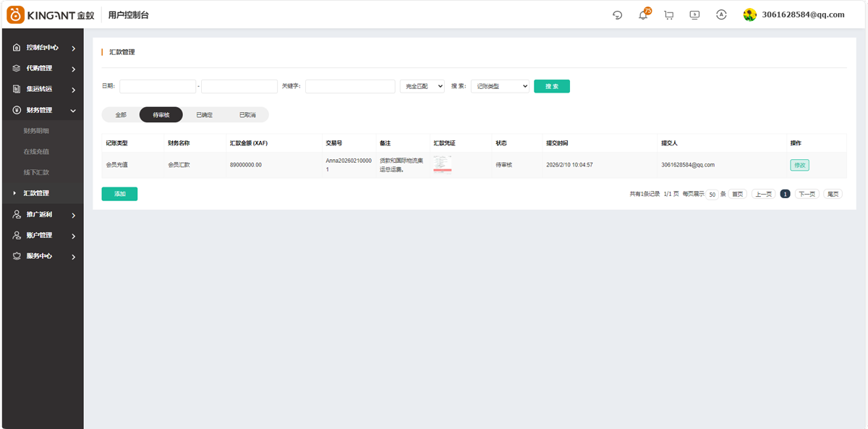Open the shopping cart
Image resolution: width=868 pixels, height=429 pixels.
[668, 14]
